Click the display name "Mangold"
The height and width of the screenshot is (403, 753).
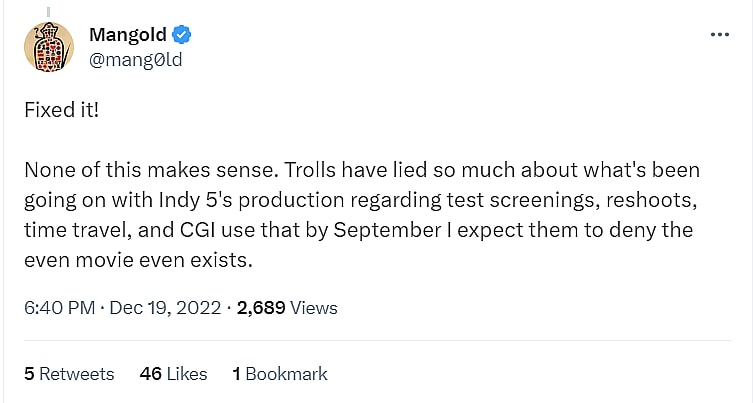128,36
